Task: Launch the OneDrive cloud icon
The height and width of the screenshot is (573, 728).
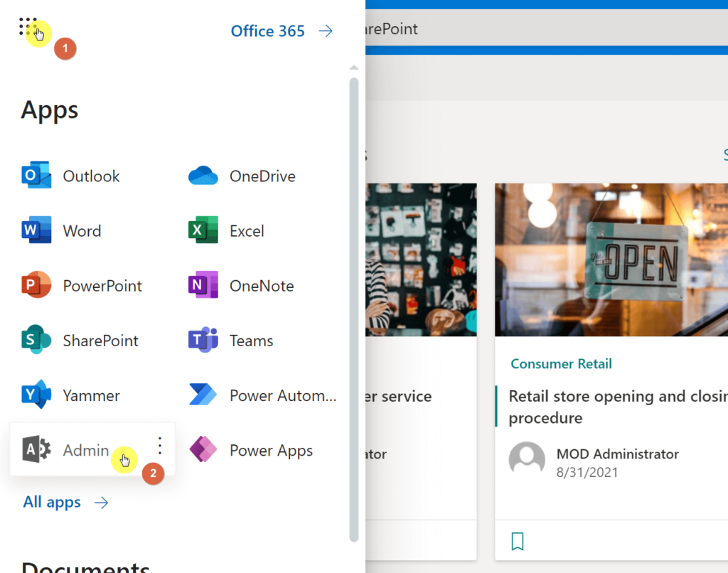Action: pyautogui.click(x=203, y=176)
